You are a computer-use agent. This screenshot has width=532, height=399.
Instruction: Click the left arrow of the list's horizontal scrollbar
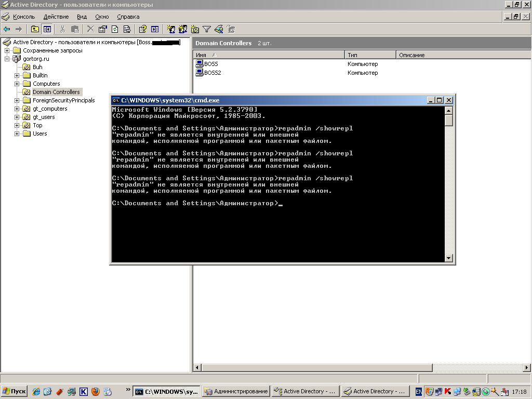[197, 367]
